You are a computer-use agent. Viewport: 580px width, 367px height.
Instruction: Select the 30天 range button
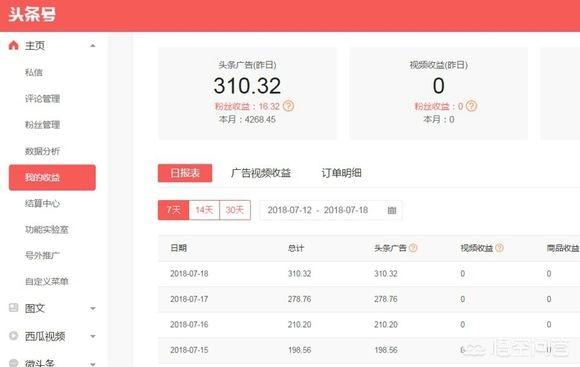click(235, 210)
